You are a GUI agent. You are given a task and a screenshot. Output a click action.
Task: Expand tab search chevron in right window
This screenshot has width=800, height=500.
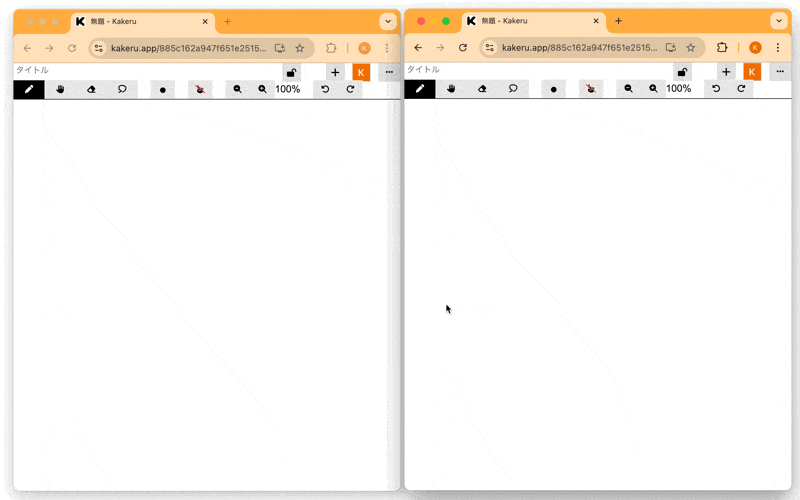(779, 21)
